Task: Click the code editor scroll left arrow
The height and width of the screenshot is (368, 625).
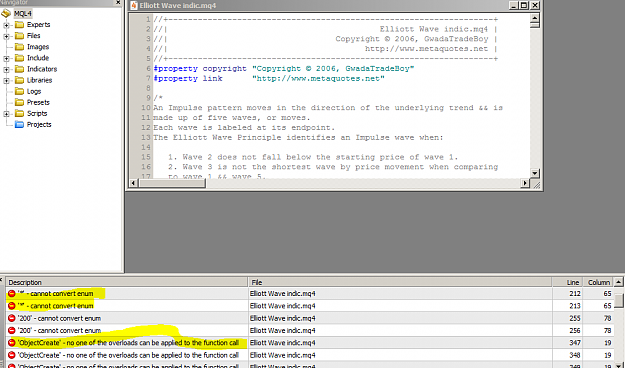Action: click(134, 183)
